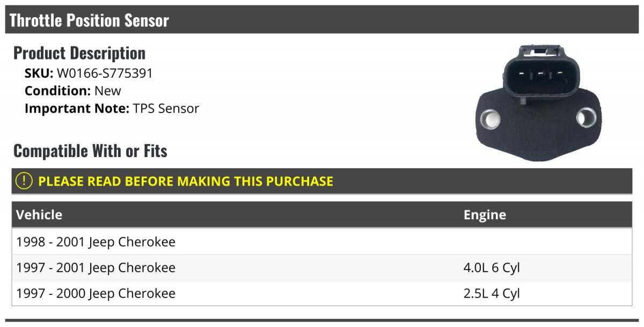The image size is (644, 327).
Task: Click the yellow warning exclamation icon
Action: pyautogui.click(x=24, y=181)
